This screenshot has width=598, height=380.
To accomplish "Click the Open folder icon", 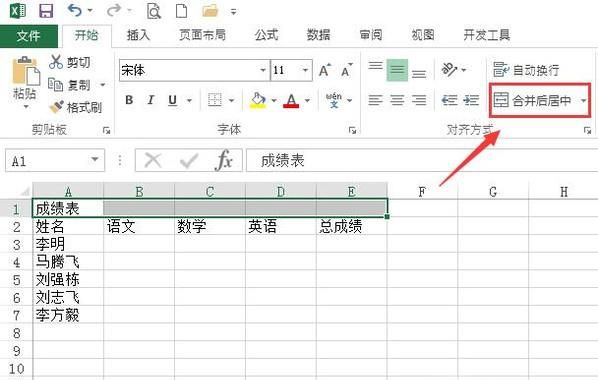I will point(210,11).
